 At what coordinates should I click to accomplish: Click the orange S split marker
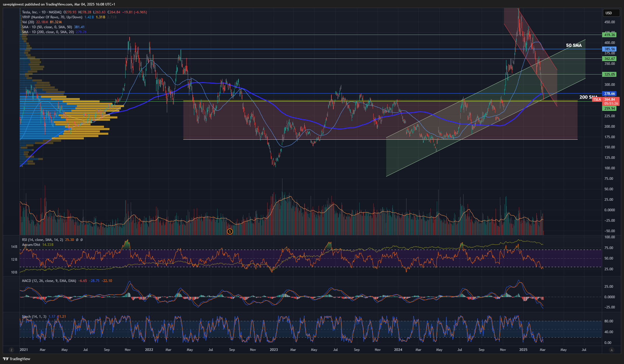[x=230, y=232]
